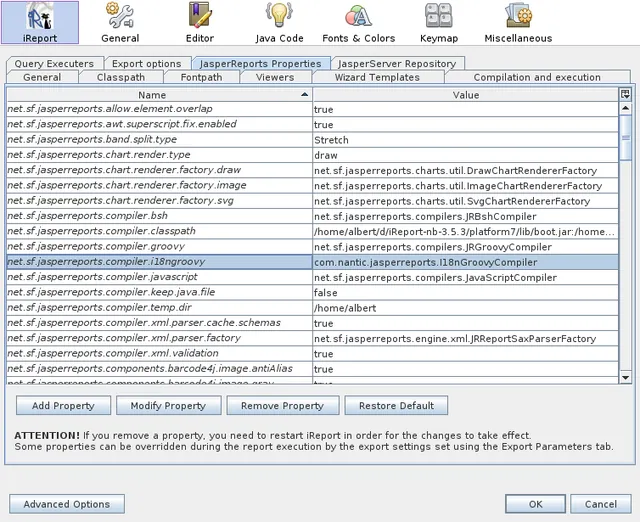Open Advanced Options
This screenshot has height=522, width=640.
pos(67,504)
